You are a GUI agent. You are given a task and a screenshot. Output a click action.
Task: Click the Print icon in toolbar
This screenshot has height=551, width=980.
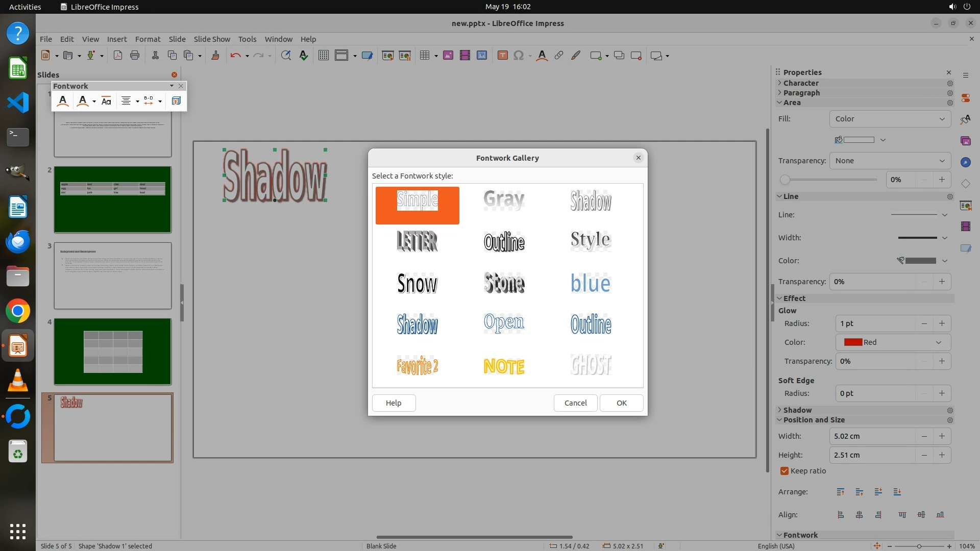click(x=135, y=56)
